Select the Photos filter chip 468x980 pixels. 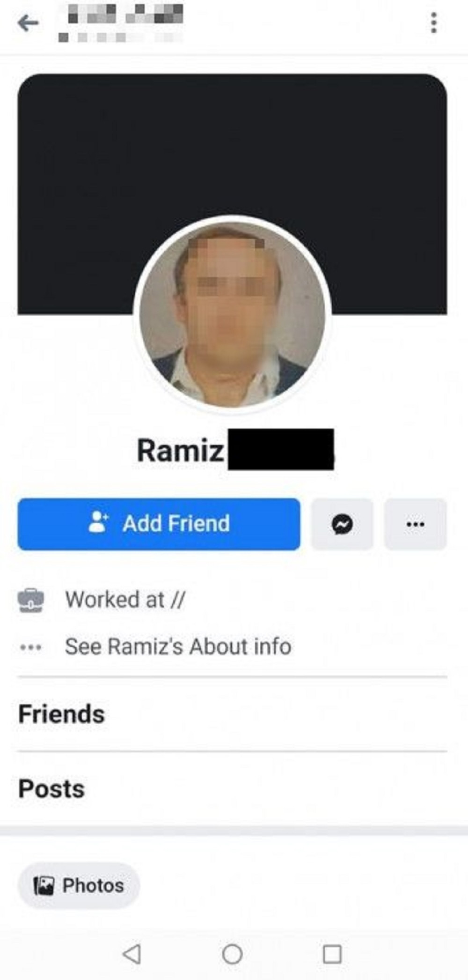tap(79, 885)
